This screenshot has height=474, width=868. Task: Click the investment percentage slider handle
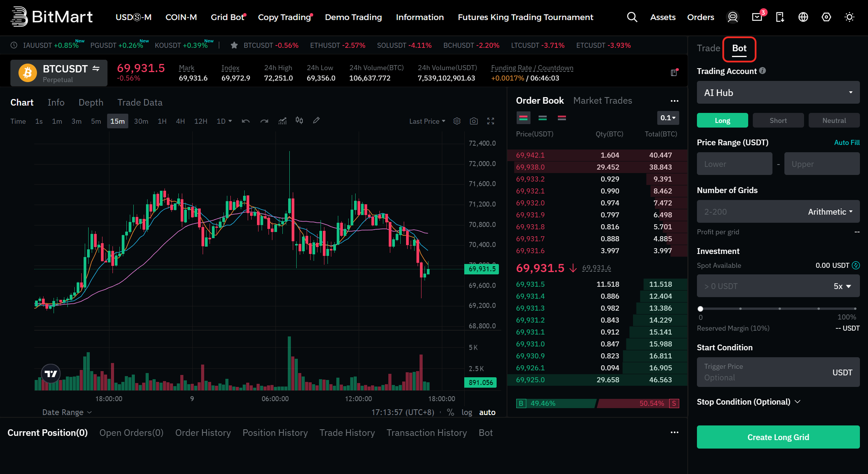(x=700, y=309)
